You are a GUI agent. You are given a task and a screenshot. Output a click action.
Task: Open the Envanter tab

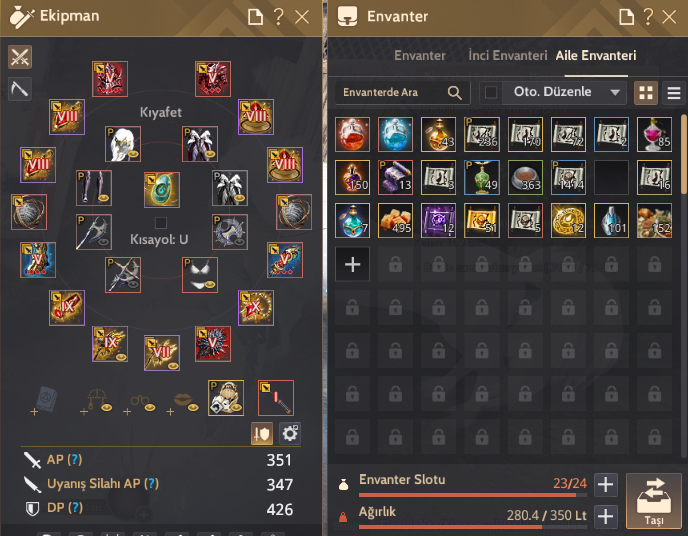419,56
